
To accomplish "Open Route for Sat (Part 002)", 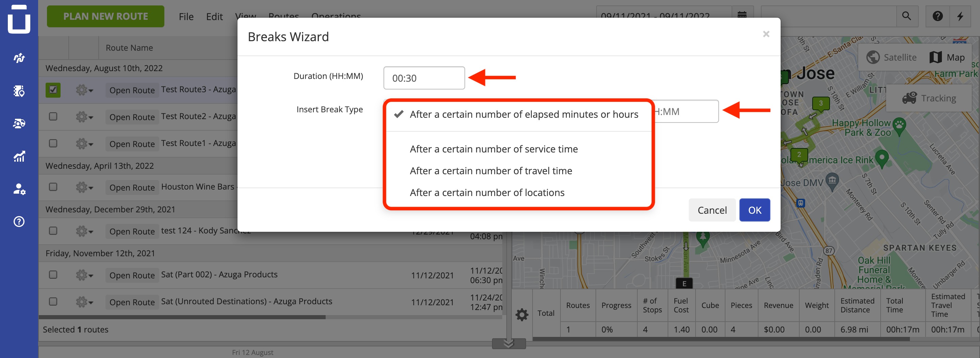I will [132, 275].
